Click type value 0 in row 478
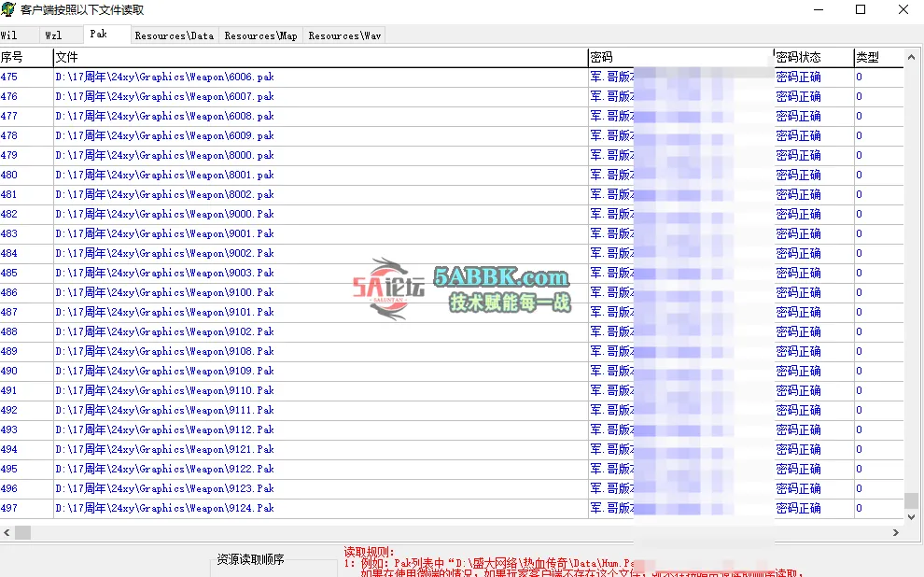This screenshot has height=577, width=924. pos(859,135)
